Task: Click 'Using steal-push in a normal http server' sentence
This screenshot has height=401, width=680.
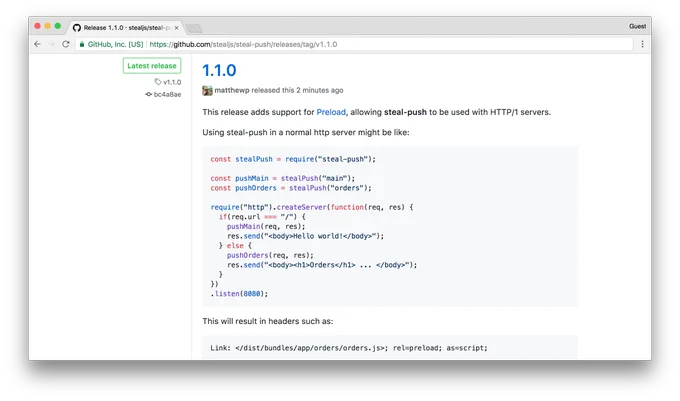Action: point(306,132)
